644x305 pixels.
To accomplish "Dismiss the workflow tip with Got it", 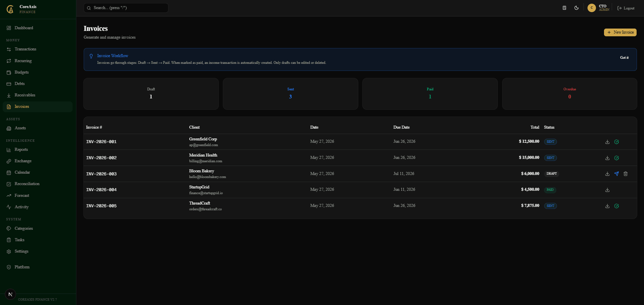I will pyautogui.click(x=624, y=57).
